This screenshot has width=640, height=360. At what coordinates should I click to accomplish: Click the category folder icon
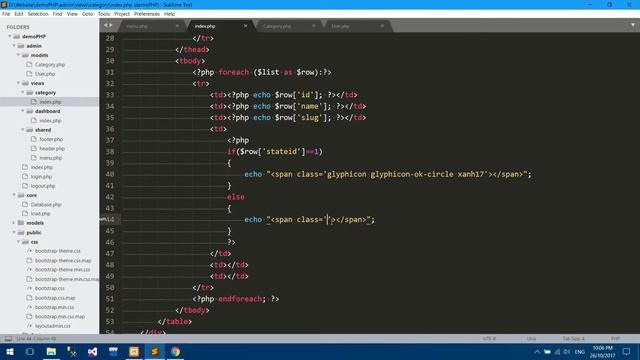coord(29,93)
